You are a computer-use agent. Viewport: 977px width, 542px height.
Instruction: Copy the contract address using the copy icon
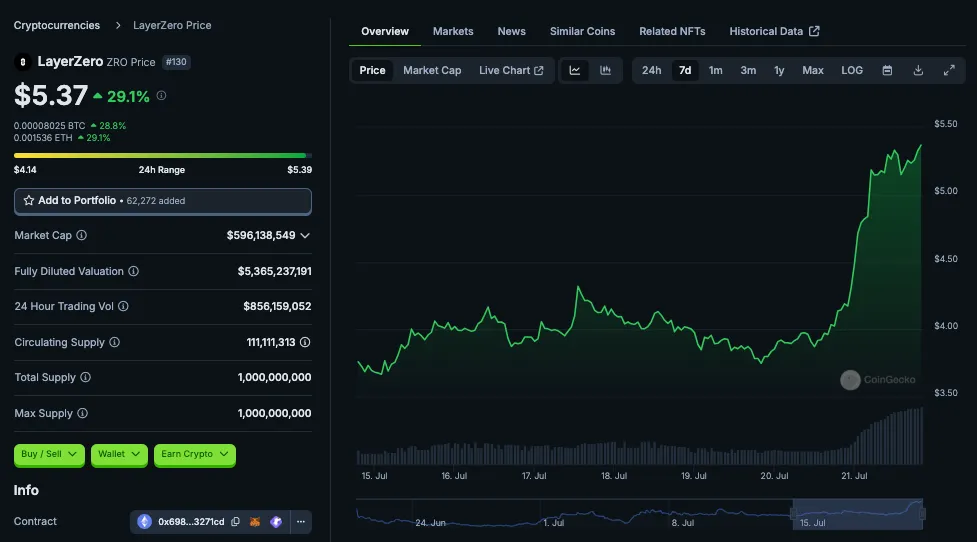point(236,521)
